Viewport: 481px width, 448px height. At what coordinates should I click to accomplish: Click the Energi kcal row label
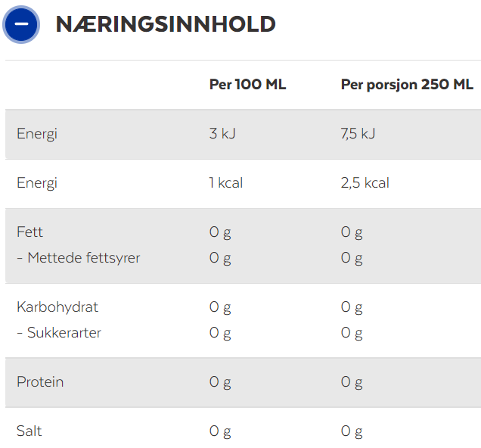[37, 183]
